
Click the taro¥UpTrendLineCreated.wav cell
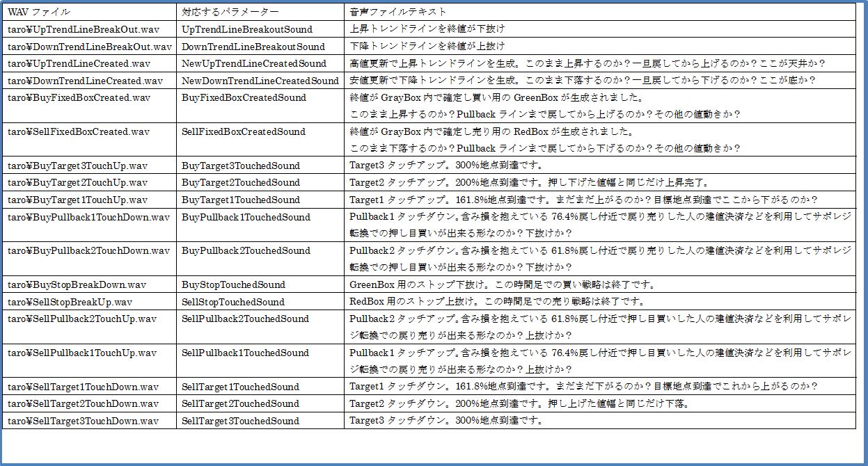pos(89,63)
